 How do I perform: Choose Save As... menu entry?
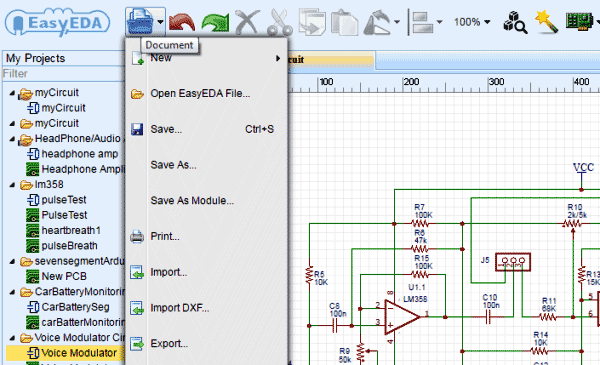[207, 165]
